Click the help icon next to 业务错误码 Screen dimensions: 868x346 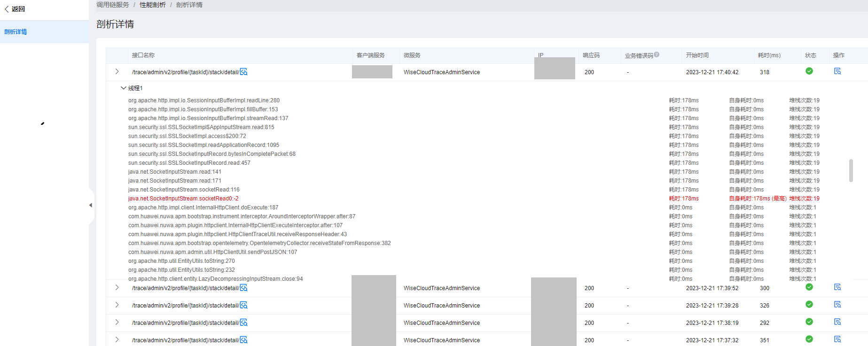click(x=657, y=54)
